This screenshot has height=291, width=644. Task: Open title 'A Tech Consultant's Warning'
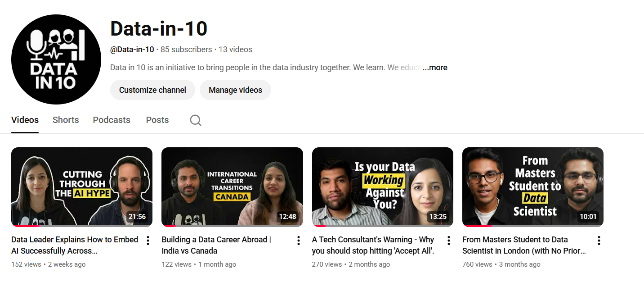coord(373,245)
